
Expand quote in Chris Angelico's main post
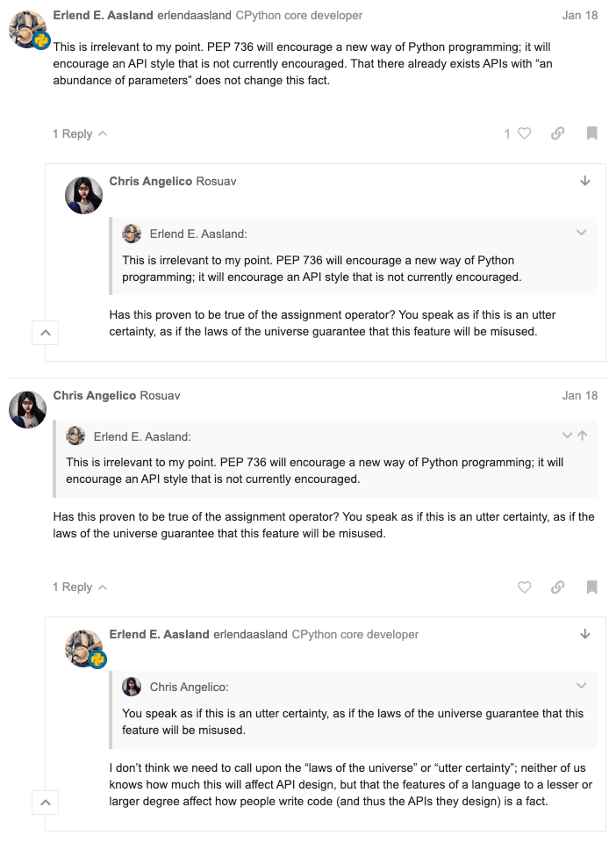coord(567,436)
